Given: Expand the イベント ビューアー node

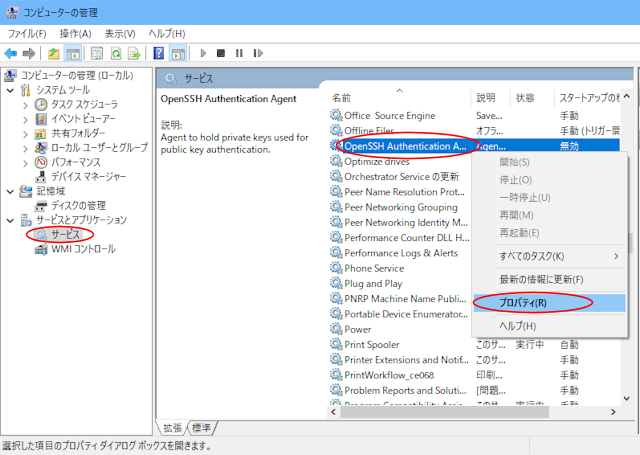Looking at the screenshot, I should tap(25, 120).
